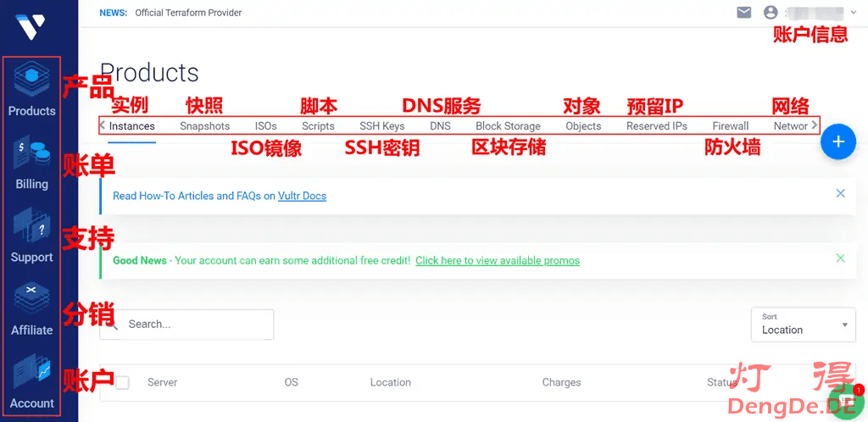Open the Vultr Docs link

click(x=302, y=196)
